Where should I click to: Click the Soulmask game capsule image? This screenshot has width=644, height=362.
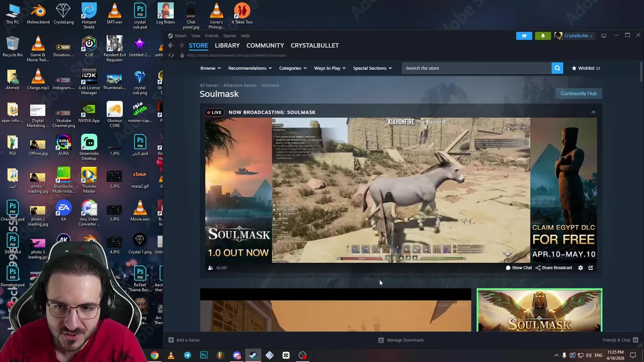539,310
